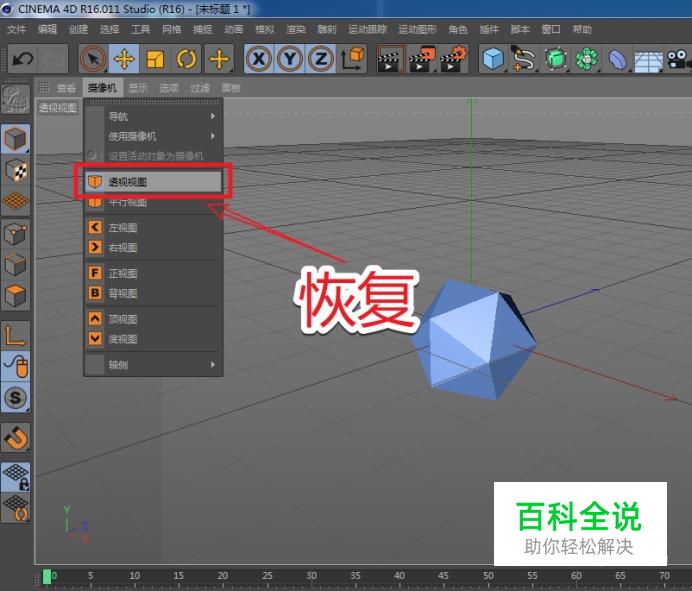This screenshot has width=692, height=591.
Task: Add a bend deformer (purple capsule)
Action: pyautogui.click(x=617, y=59)
